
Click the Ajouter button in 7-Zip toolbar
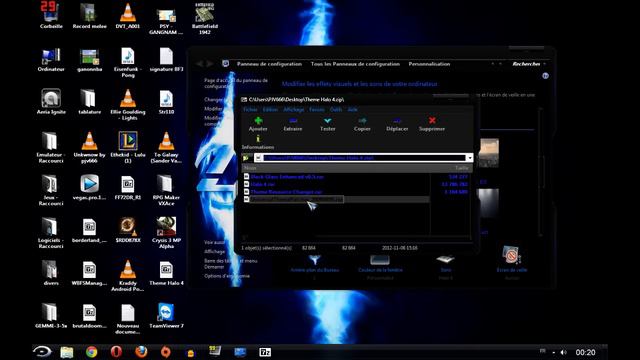click(258, 124)
